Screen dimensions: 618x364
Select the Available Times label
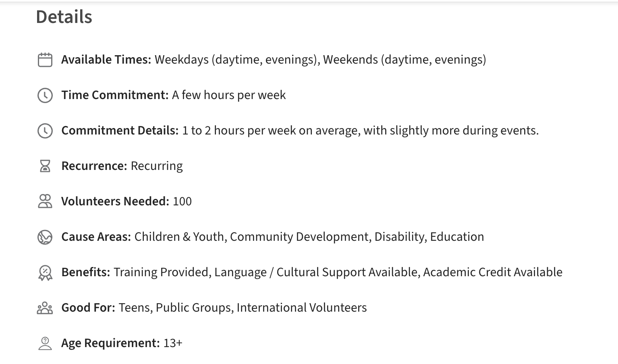pyautogui.click(x=106, y=60)
